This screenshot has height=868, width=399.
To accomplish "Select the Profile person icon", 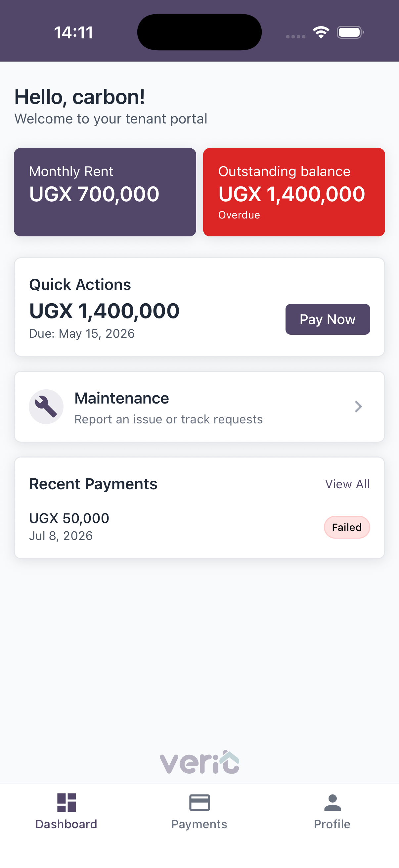I will point(332,802).
